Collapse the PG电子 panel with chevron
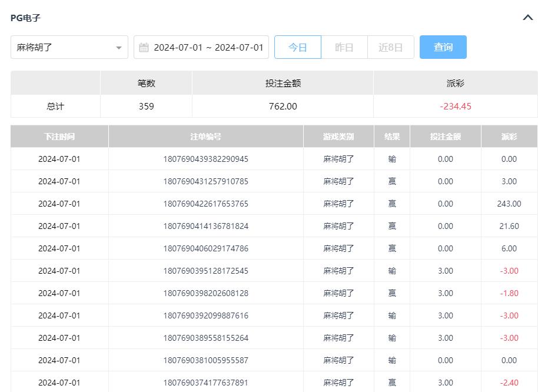The image size is (538, 392). (527, 18)
